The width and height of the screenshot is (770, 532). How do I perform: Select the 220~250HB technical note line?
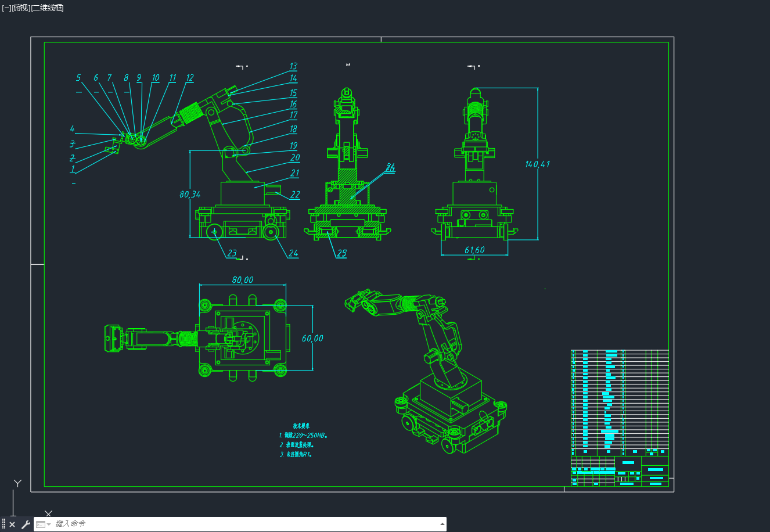(304, 435)
